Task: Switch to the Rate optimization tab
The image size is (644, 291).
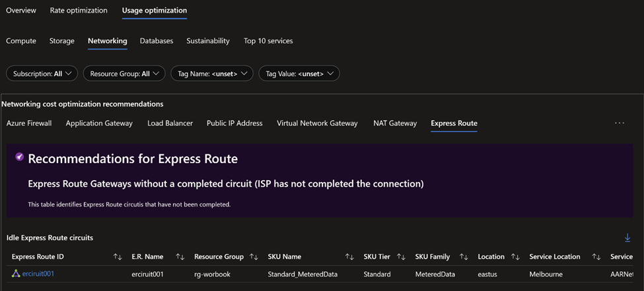Action: (79, 11)
